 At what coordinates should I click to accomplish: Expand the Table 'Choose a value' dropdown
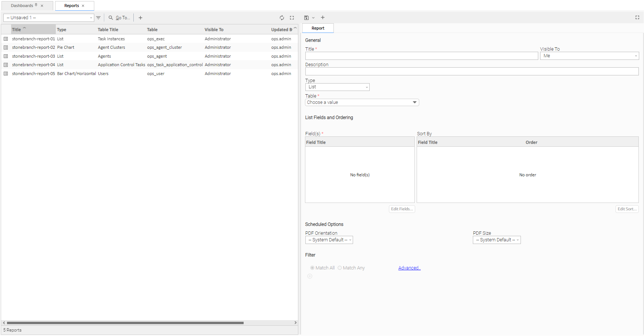[362, 102]
